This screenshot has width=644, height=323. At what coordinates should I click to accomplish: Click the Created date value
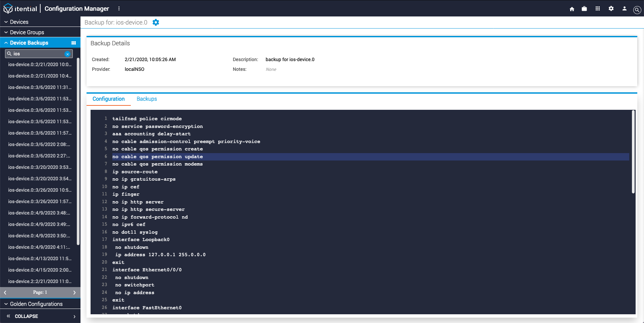coord(150,59)
